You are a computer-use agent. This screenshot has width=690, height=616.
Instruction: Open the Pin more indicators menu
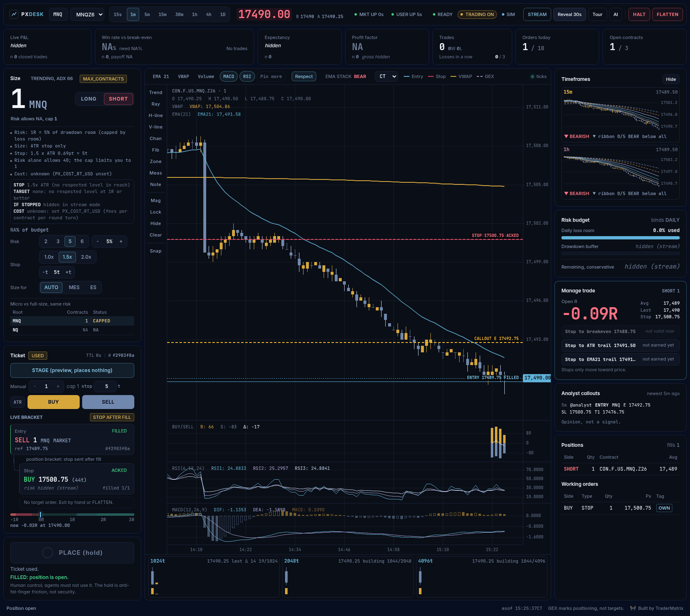(271, 76)
